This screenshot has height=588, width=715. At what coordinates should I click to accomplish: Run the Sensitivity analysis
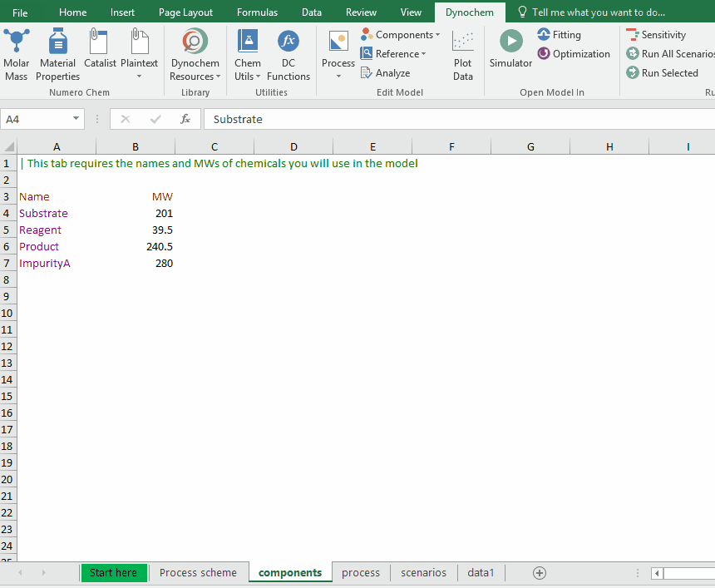point(657,35)
